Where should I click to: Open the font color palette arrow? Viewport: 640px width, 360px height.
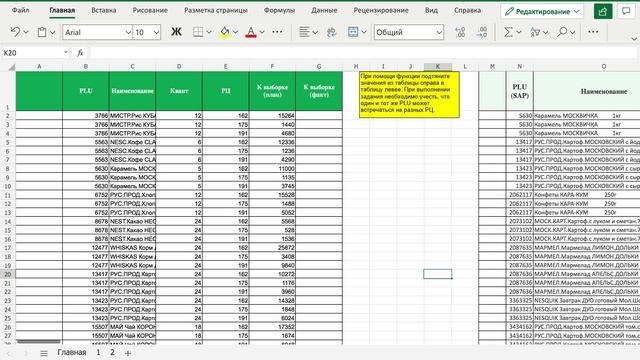(262, 32)
